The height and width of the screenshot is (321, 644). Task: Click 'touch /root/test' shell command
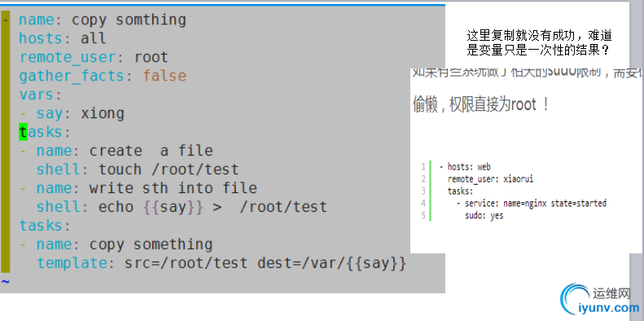tap(169, 169)
